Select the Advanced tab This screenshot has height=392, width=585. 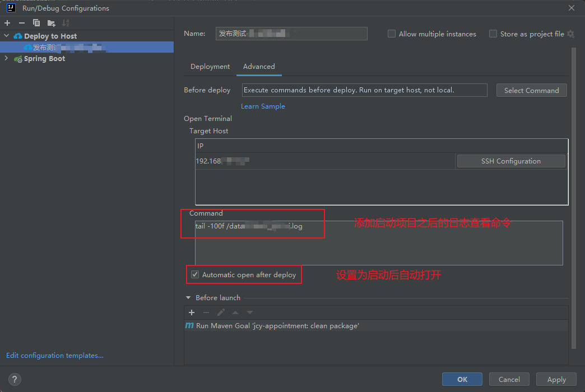pos(259,67)
